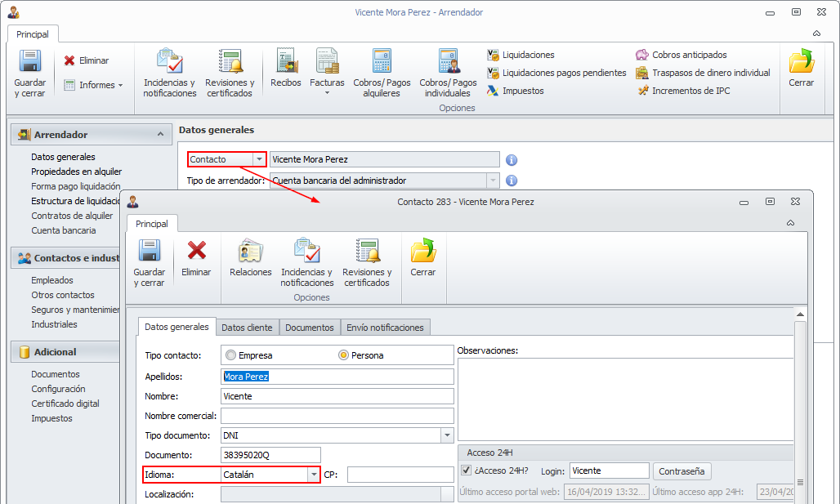Select Datos generales in sidebar
The height and width of the screenshot is (504, 840).
click(63, 157)
